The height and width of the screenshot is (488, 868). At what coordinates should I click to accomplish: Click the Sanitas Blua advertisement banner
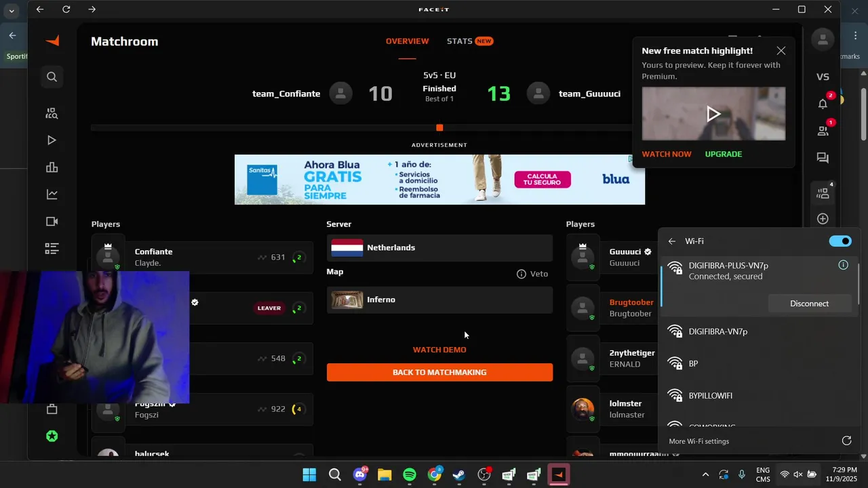pyautogui.click(x=439, y=180)
